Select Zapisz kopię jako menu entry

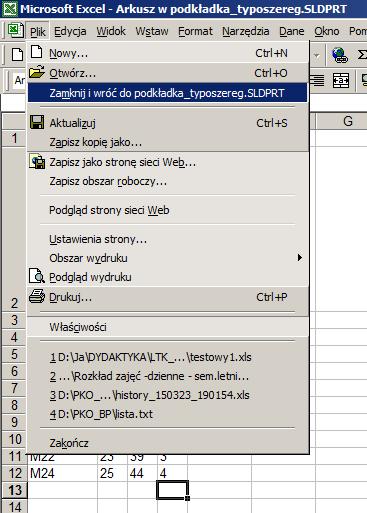(96, 142)
